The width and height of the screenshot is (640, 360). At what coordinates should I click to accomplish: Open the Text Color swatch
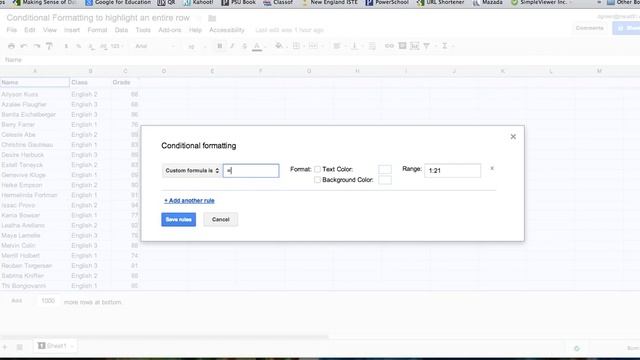point(385,169)
